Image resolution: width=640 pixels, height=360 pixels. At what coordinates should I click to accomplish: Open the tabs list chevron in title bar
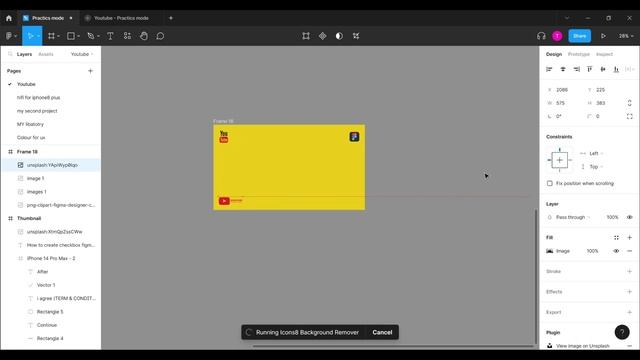tap(567, 18)
